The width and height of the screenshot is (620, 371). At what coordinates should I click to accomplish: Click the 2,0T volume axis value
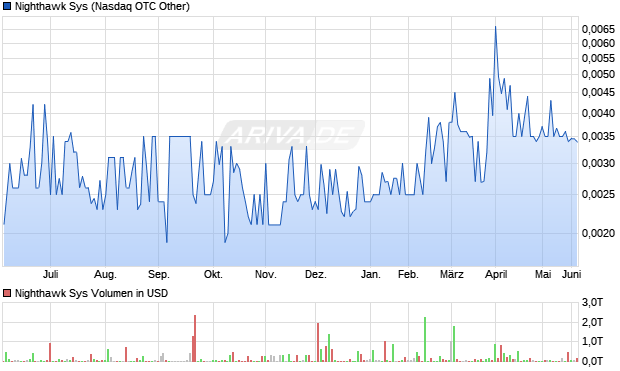coord(592,322)
